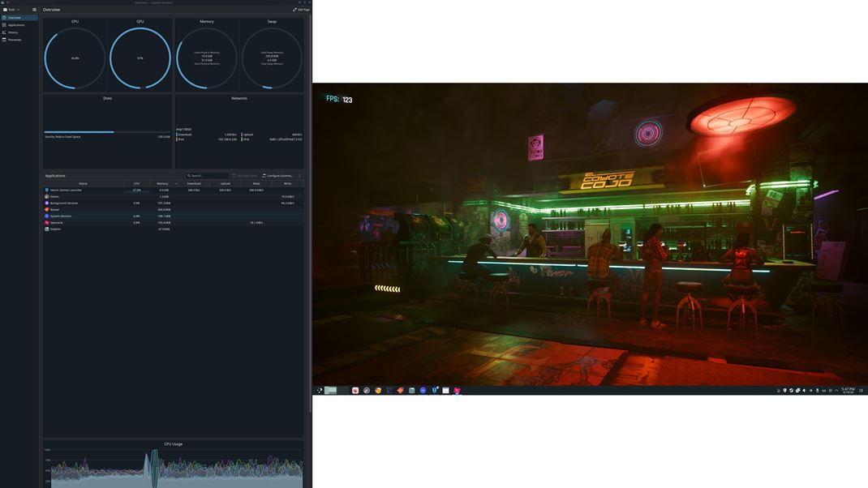Sort applications by Read column
868x488 pixels.
(x=256, y=183)
